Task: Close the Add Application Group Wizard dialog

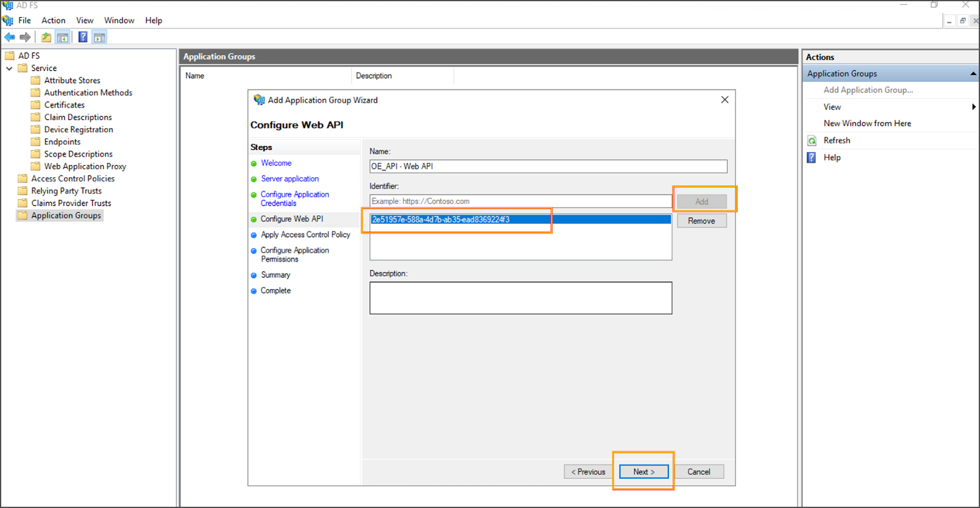Action: [724, 100]
